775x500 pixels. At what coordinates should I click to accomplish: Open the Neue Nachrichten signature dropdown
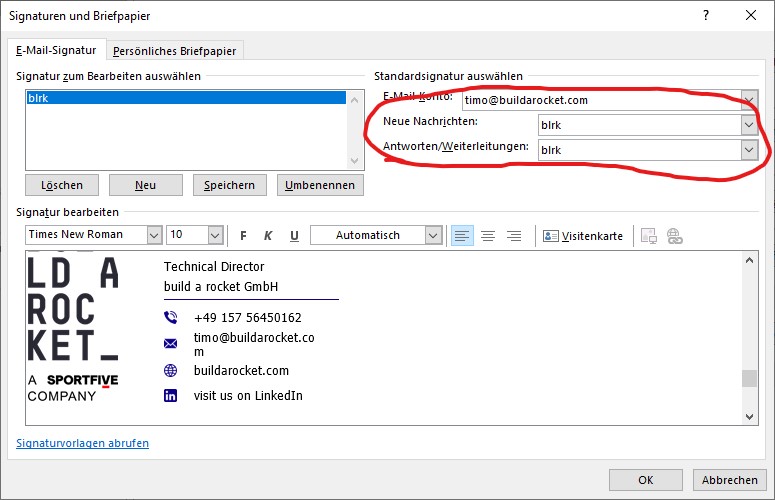[749, 125]
